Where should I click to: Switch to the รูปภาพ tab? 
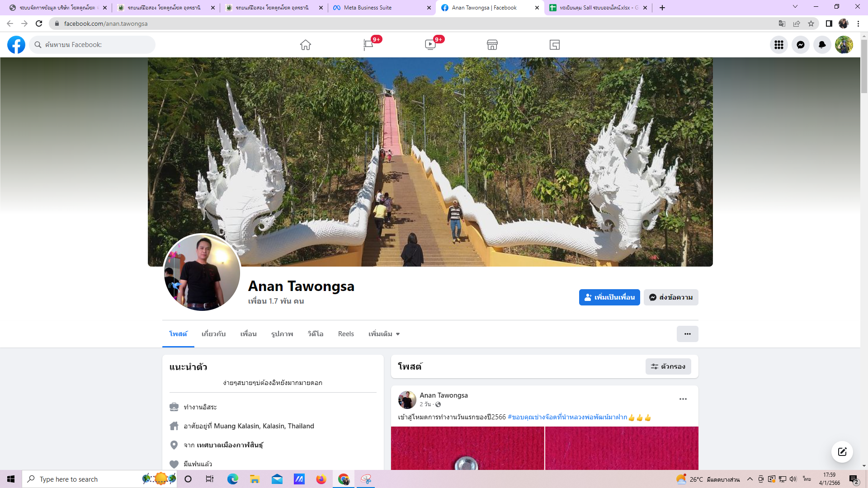point(282,334)
